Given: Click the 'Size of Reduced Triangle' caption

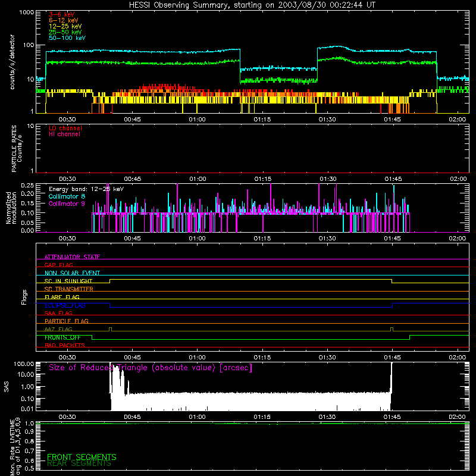Looking at the screenshot, I should point(151,368).
